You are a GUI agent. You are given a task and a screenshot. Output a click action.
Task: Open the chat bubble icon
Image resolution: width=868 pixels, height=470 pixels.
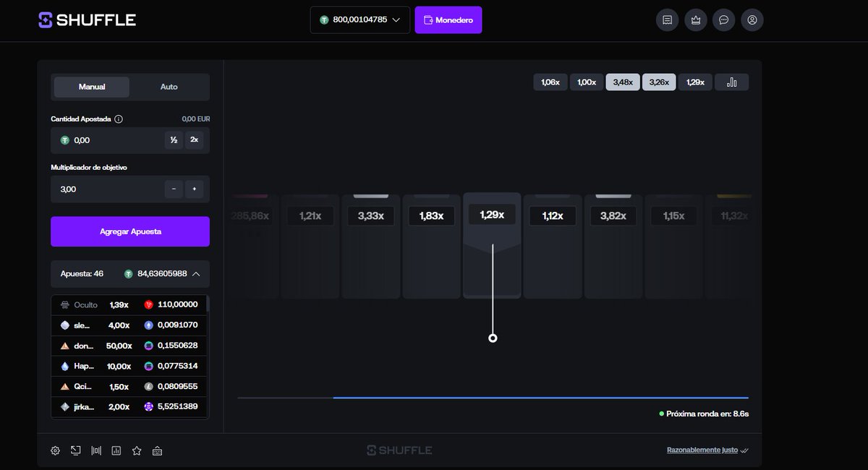pos(723,20)
